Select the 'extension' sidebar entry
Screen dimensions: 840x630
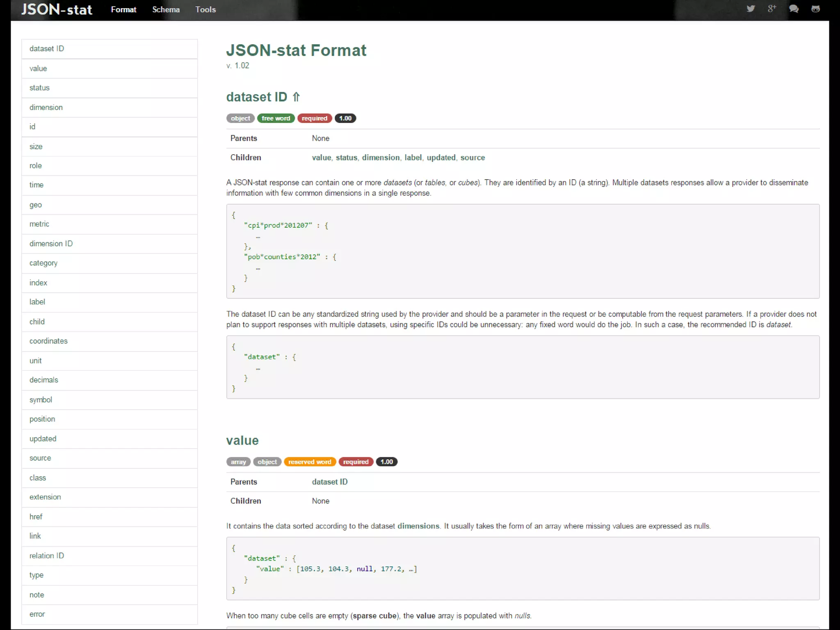click(45, 497)
